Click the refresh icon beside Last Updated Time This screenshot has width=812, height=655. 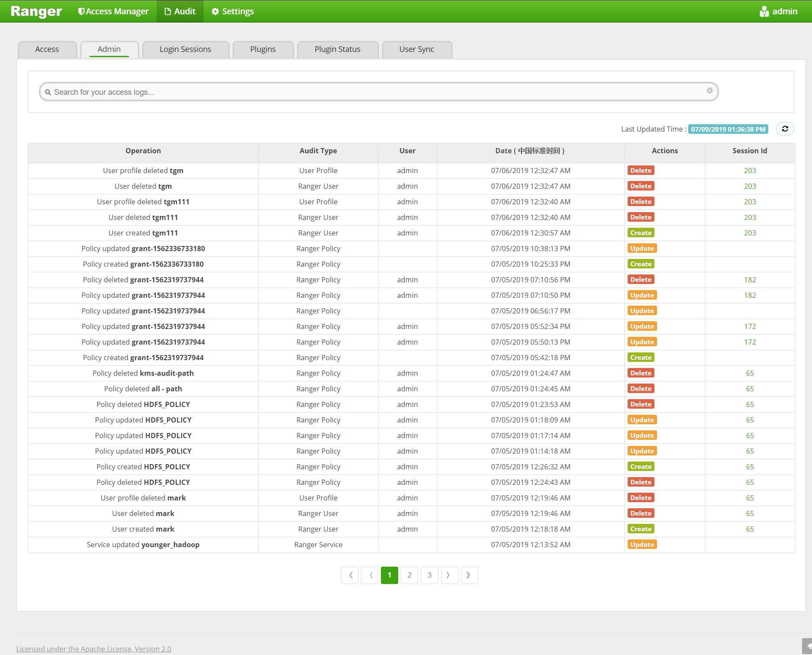tap(785, 129)
